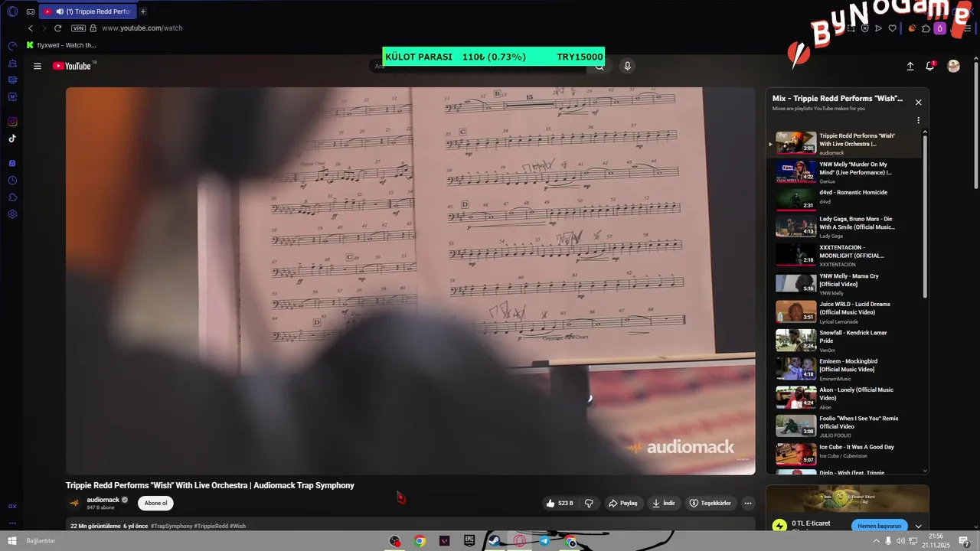Dislike the video with thumbs down

pos(589,504)
